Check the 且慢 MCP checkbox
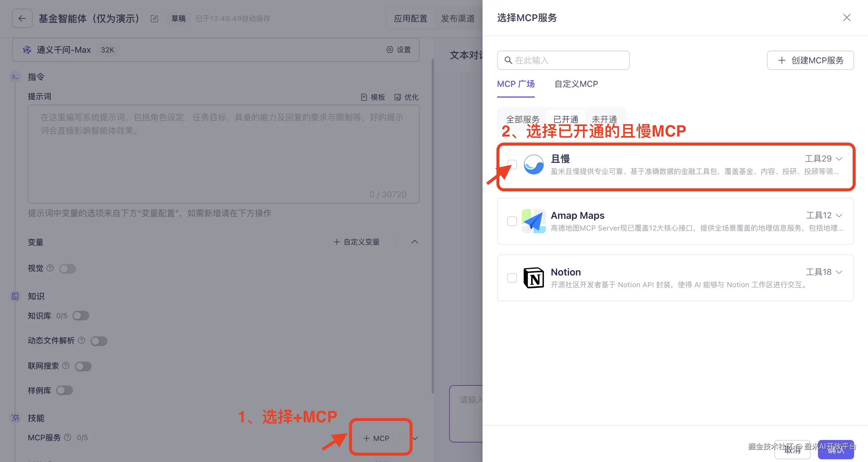 click(x=512, y=165)
